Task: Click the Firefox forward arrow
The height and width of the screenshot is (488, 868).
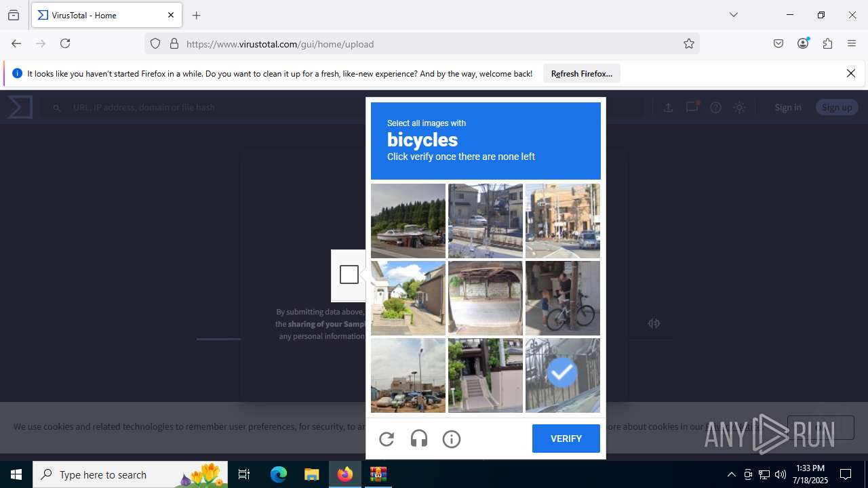Action: (41, 43)
